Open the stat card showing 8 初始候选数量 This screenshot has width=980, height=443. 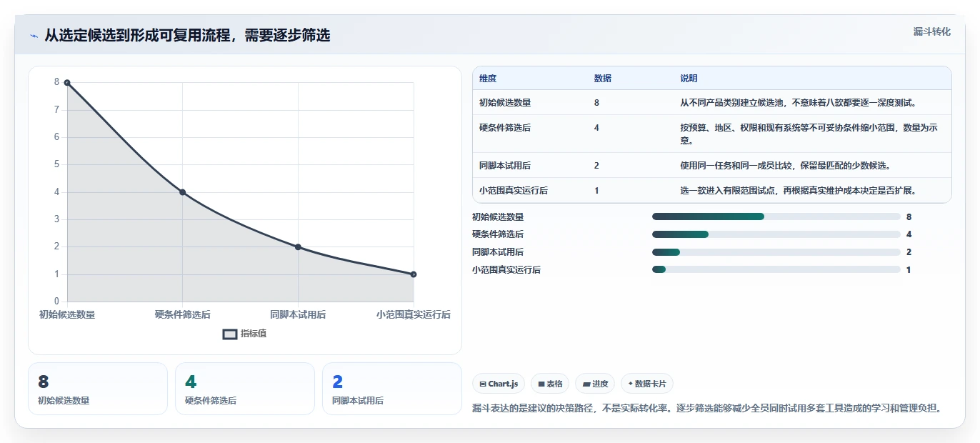(x=98, y=389)
